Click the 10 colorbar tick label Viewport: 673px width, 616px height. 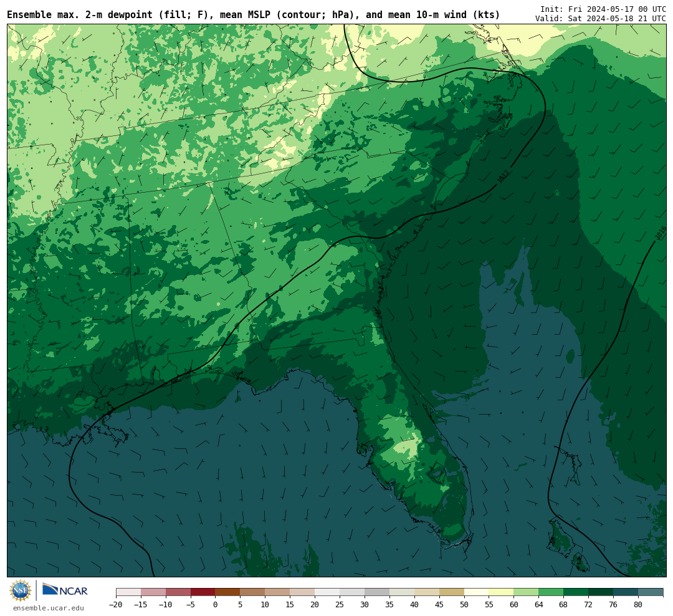coord(265,604)
